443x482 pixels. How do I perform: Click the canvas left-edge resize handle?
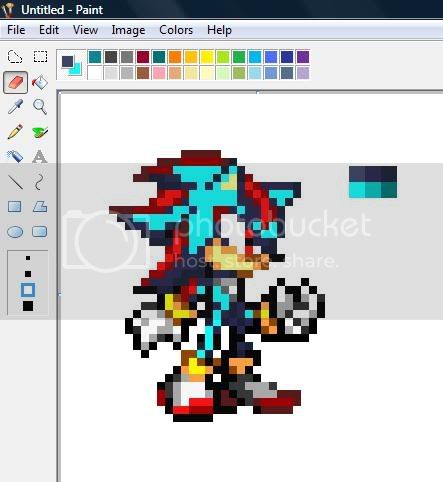pos(59,294)
